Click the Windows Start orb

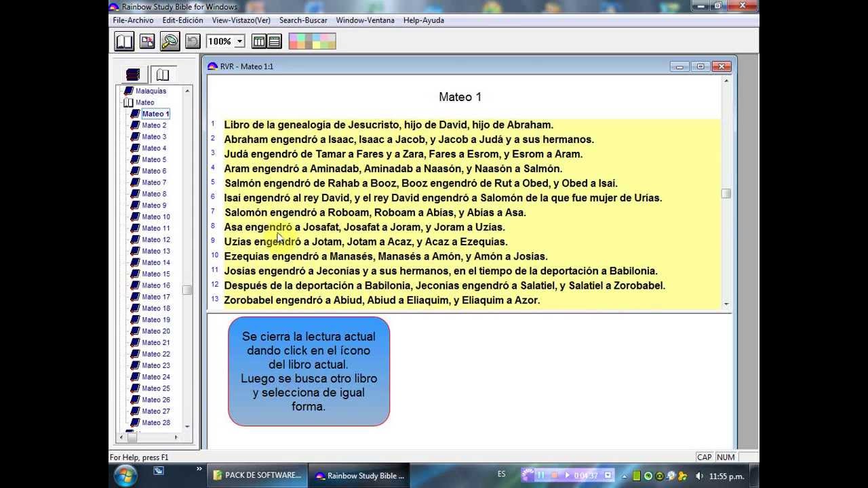coord(125,475)
